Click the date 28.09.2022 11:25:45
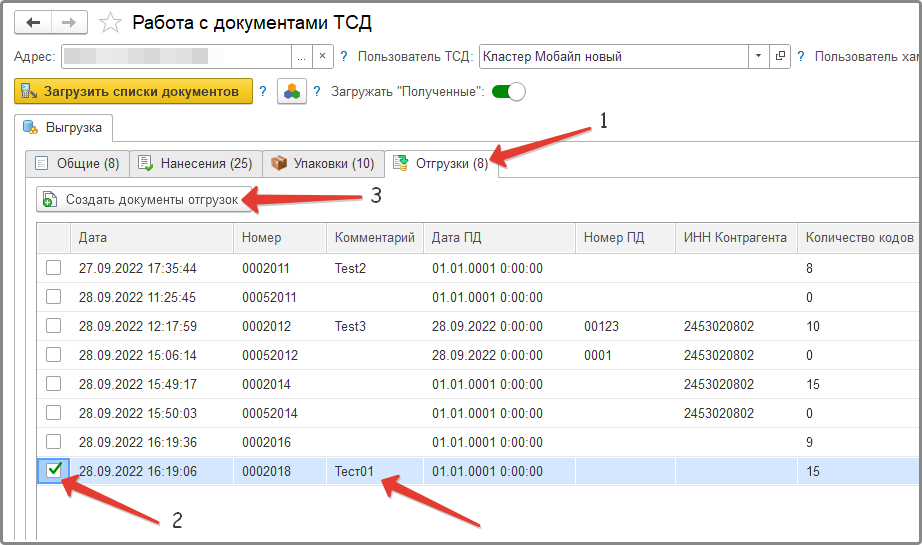 click(x=137, y=297)
